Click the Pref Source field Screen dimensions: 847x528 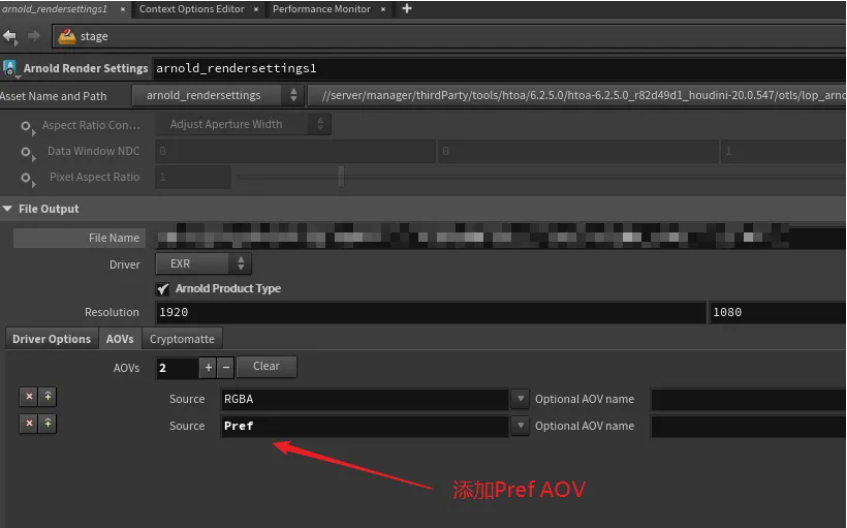(365, 426)
